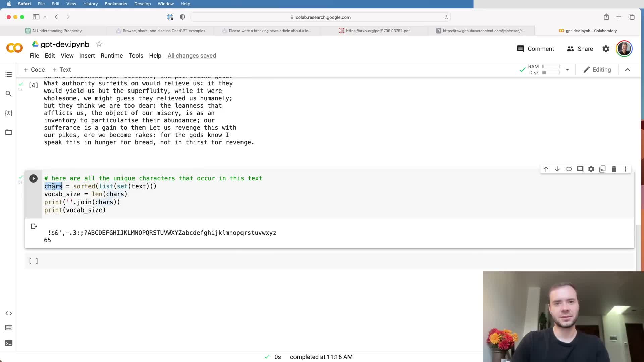Run the unique characters code cell
The height and width of the screenshot is (362, 644).
pos(33,178)
